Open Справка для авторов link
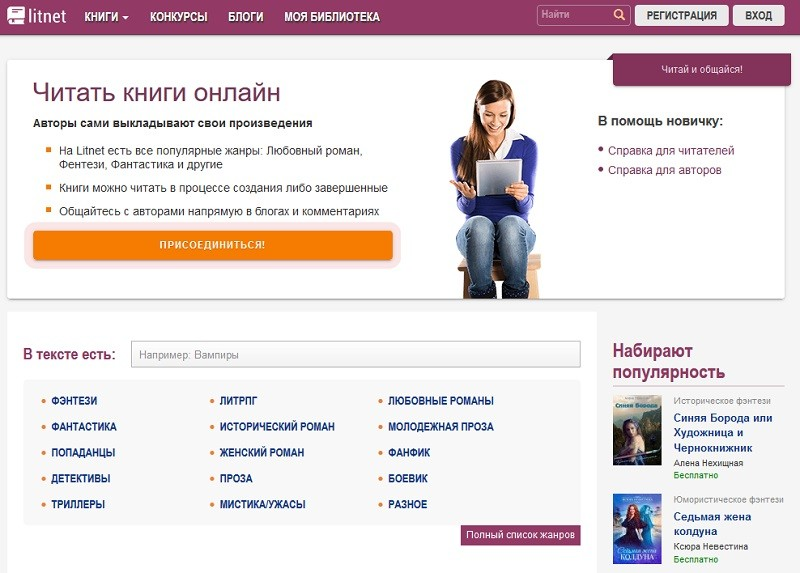This screenshot has width=800, height=573. coord(664,170)
